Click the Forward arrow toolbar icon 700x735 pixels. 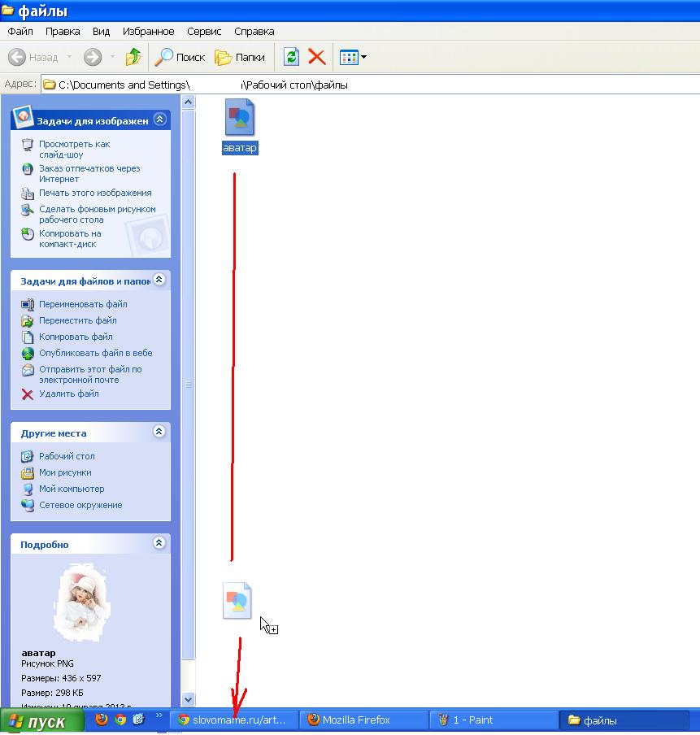[x=93, y=57]
